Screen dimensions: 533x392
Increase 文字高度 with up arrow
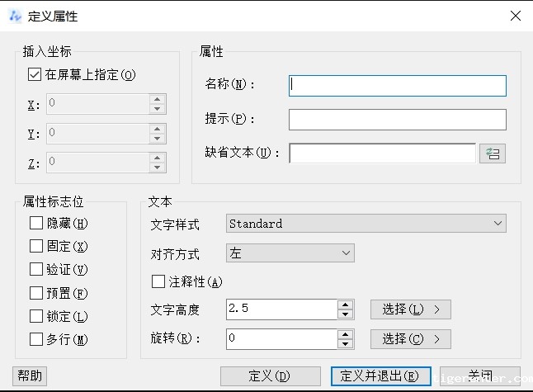pyautogui.click(x=346, y=305)
